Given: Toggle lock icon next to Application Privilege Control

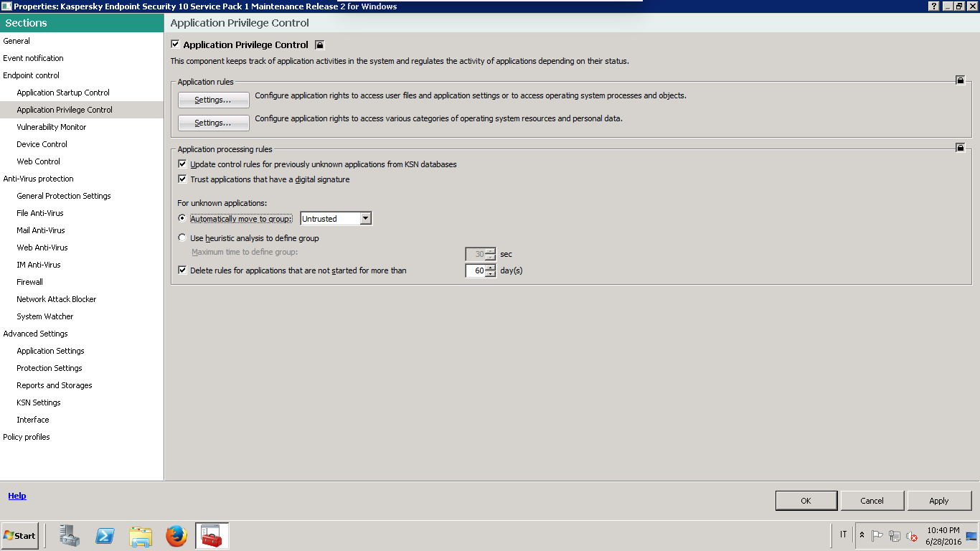Looking at the screenshot, I should pos(320,44).
